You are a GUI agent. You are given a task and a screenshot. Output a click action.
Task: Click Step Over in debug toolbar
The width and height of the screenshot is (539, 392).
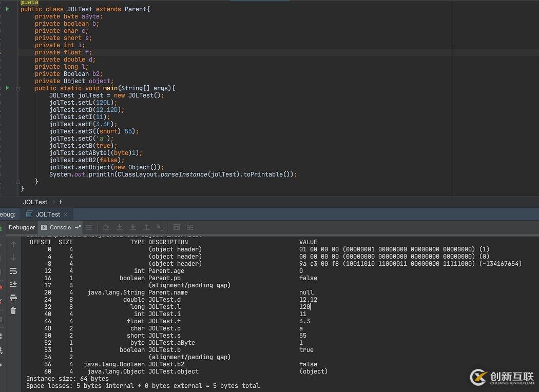[x=106, y=227]
